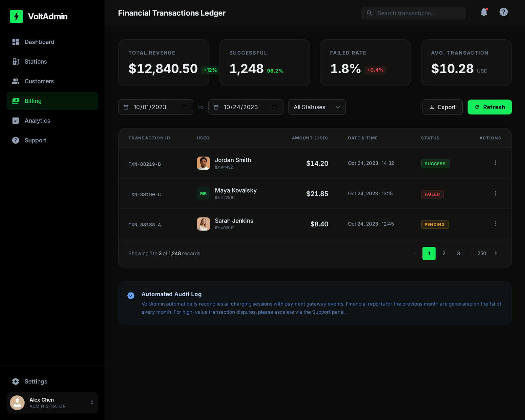Open actions menu for TXN-88219-B
Screen dimensions: 525x420
495,163
